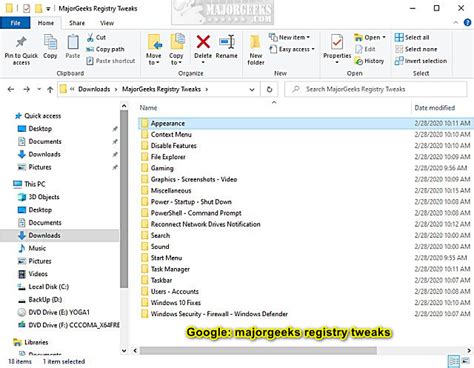Select Quick access in navigation pane
This screenshot has width=474, height=368.
(38, 116)
